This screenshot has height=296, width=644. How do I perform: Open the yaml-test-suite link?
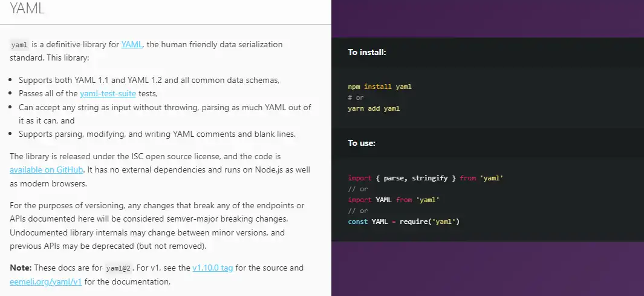click(108, 93)
